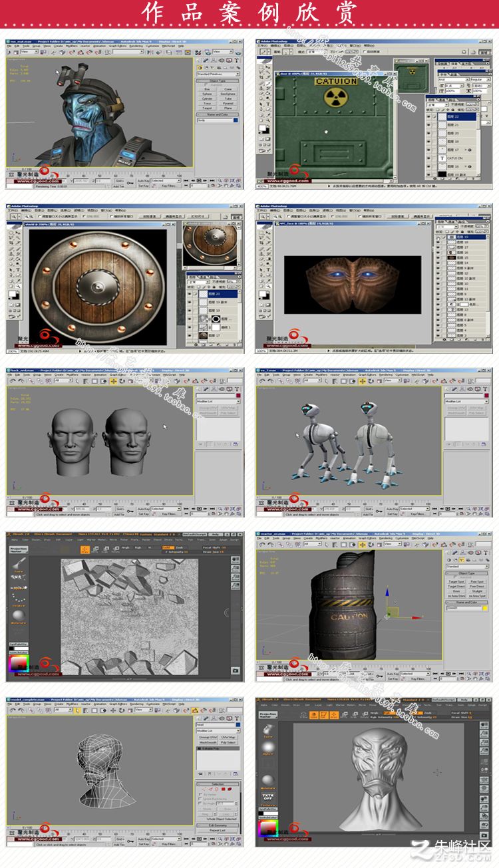Image resolution: width=499 pixels, height=868 pixels.
Task: Toggle first options bar checkbox in Photoshop shield window
Action: coord(40,216)
